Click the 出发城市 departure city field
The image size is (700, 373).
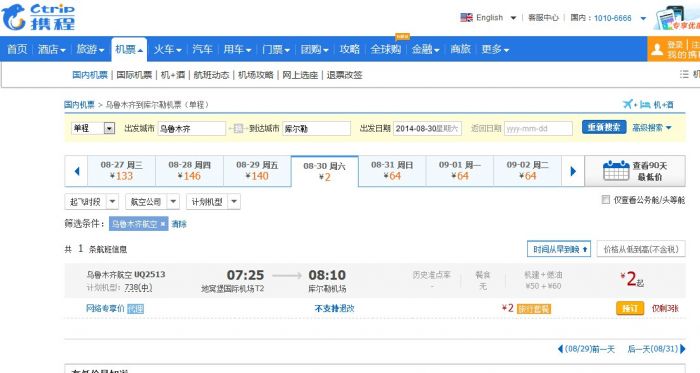(x=192, y=128)
